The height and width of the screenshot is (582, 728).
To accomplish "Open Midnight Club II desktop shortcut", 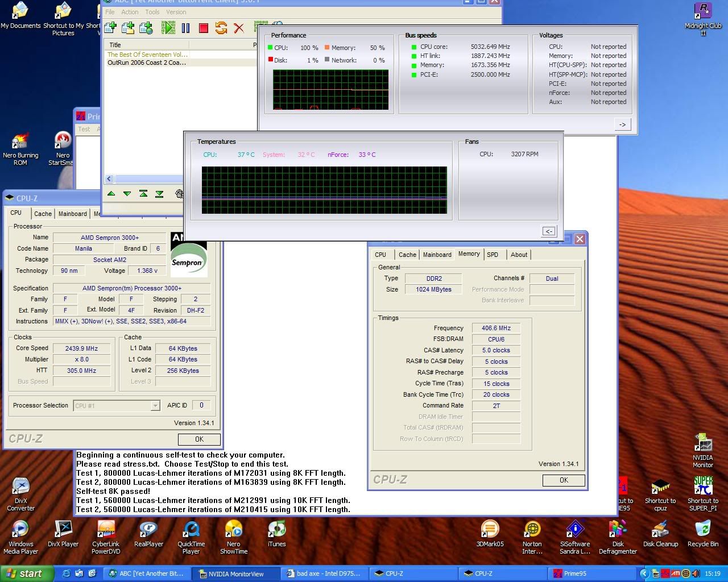I will pyautogui.click(x=703, y=19).
